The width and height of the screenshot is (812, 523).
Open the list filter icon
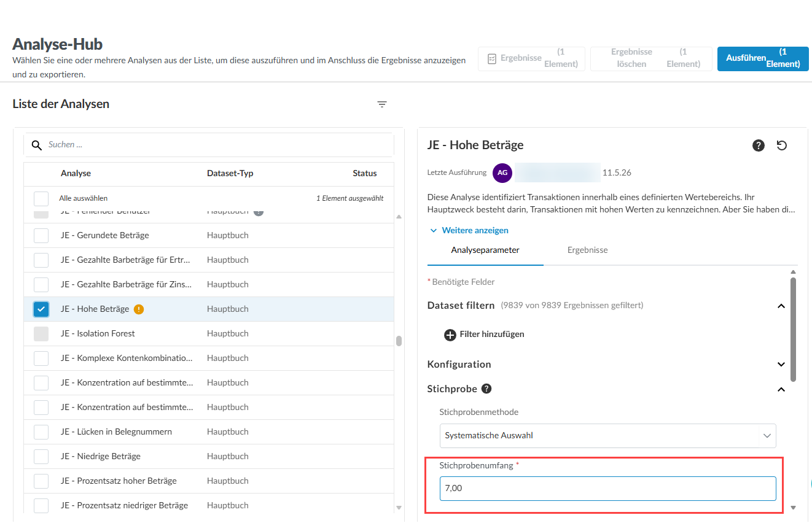382,104
